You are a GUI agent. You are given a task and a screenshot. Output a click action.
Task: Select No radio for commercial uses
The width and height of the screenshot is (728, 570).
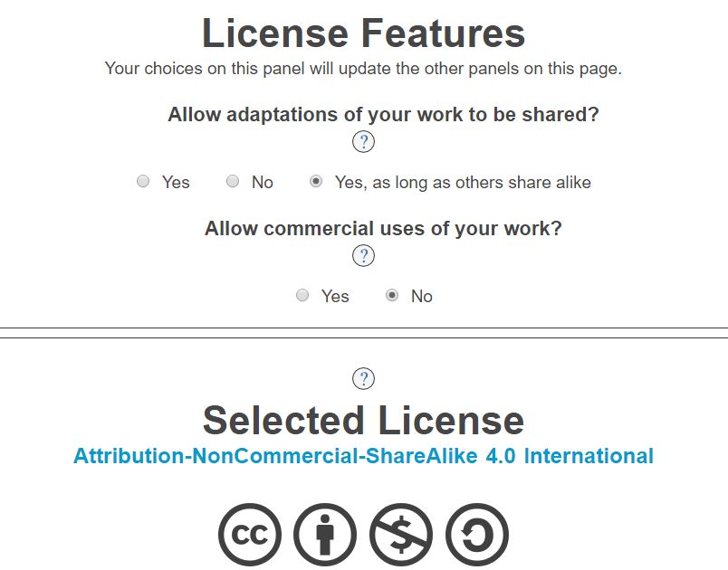[x=392, y=295]
